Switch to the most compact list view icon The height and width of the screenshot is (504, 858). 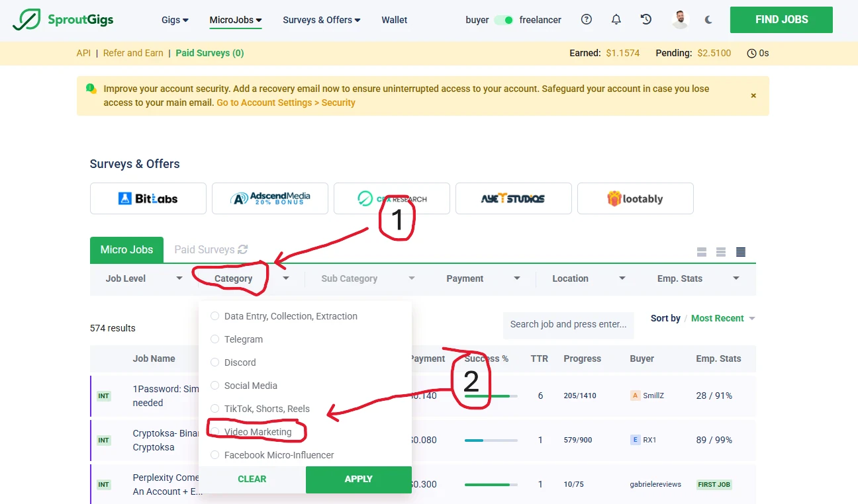click(x=741, y=252)
